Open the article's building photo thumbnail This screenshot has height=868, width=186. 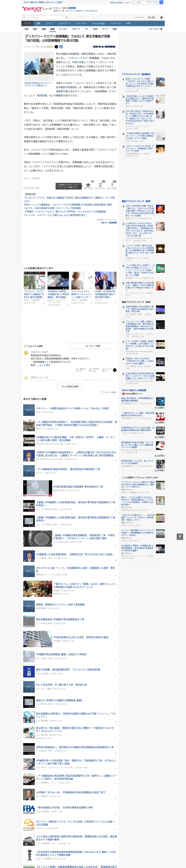pyautogui.click(x=39, y=66)
